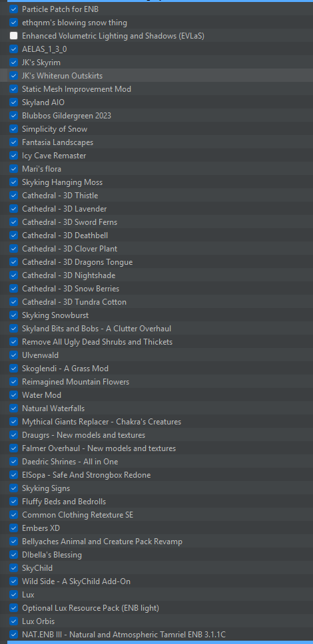Select the Natural Waterfalls mod
313x644 pixels.
point(156,408)
